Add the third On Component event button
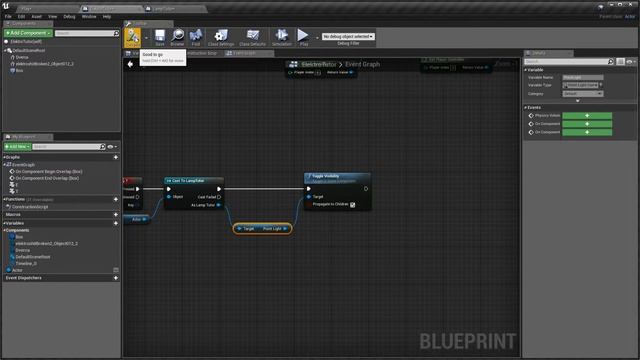 pos(587,132)
